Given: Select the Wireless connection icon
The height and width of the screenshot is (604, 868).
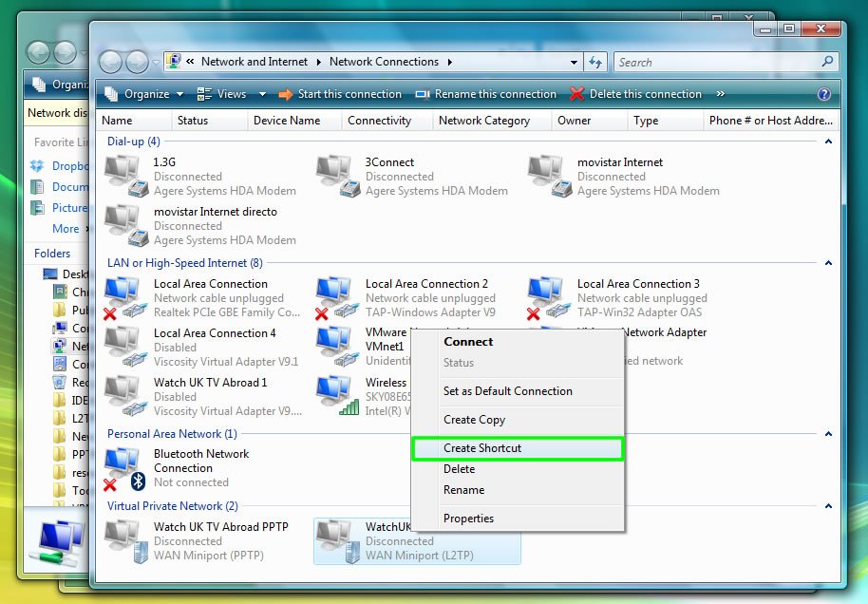Looking at the screenshot, I should 339,396.
